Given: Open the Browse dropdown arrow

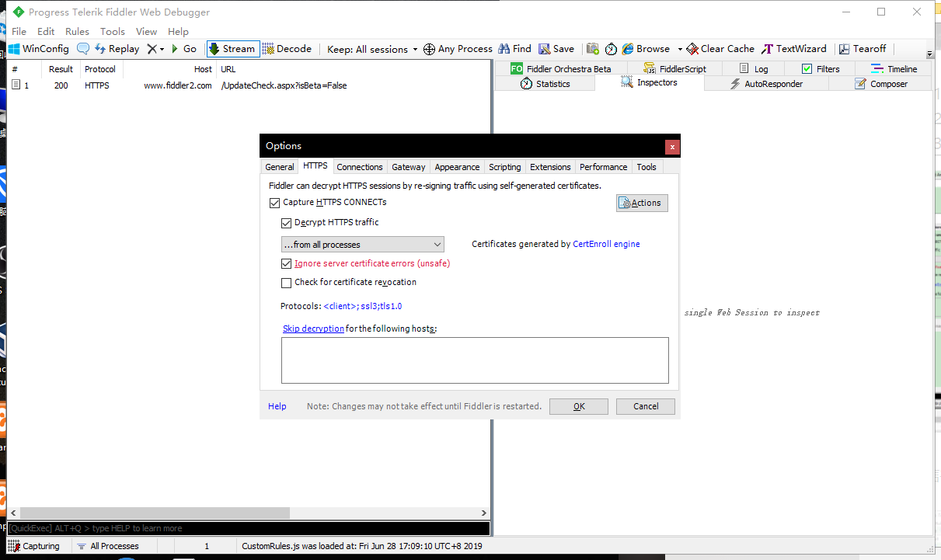Looking at the screenshot, I should pyautogui.click(x=680, y=49).
